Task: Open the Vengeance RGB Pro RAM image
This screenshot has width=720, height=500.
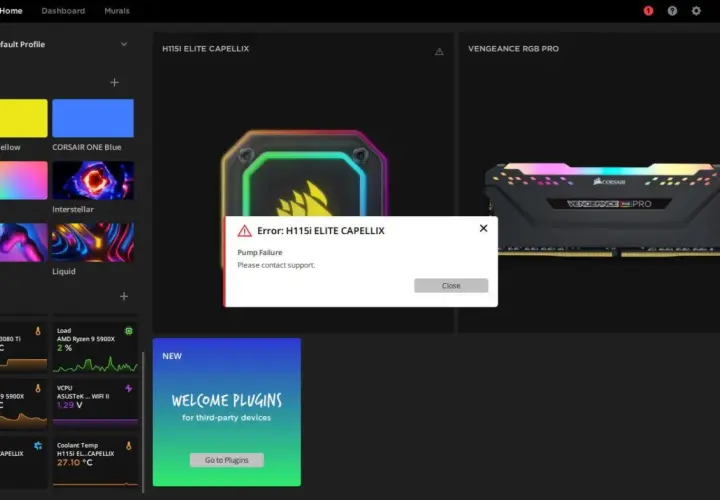Action: click(x=602, y=209)
